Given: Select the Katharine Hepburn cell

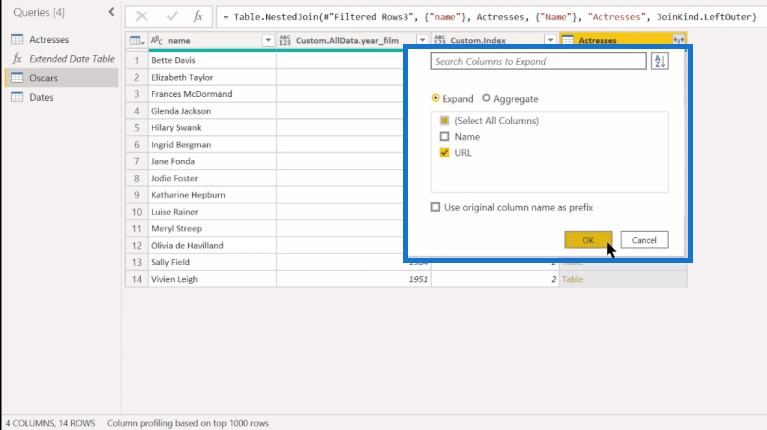Looking at the screenshot, I should click(x=212, y=195).
